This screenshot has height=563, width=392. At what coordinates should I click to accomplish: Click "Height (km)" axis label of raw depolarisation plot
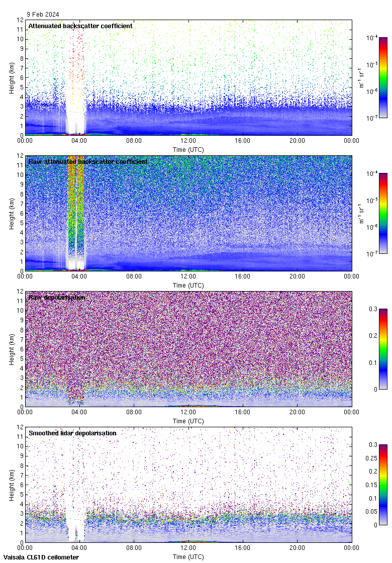tap(12, 349)
